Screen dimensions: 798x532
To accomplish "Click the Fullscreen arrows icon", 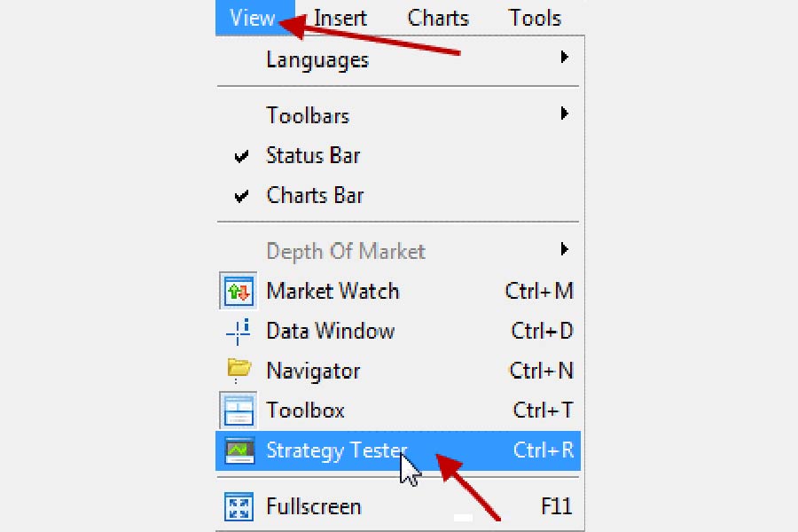I will click(238, 507).
